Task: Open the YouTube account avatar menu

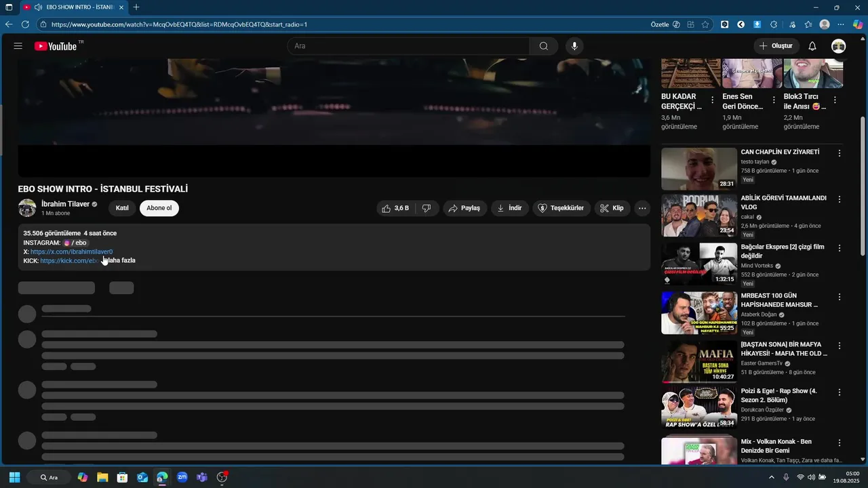Action: (839, 46)
